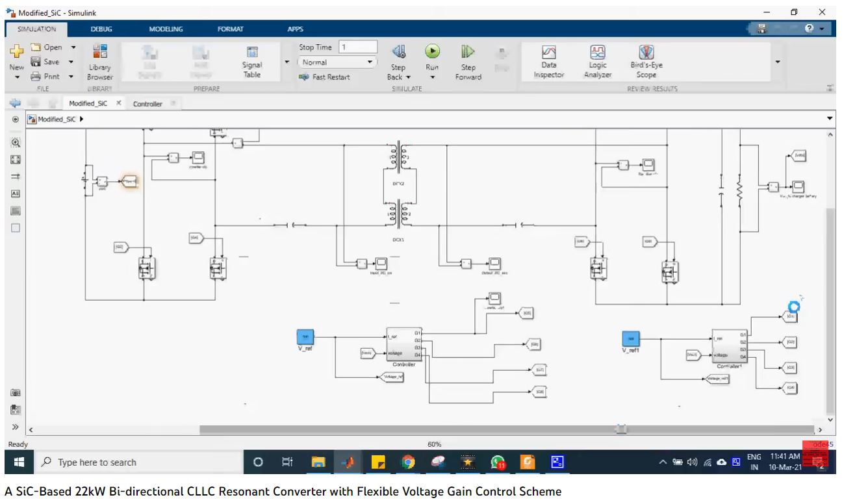Click the Annotation tool in the palette
This screenshot has height=504, width=844.
tap(16, 194)
